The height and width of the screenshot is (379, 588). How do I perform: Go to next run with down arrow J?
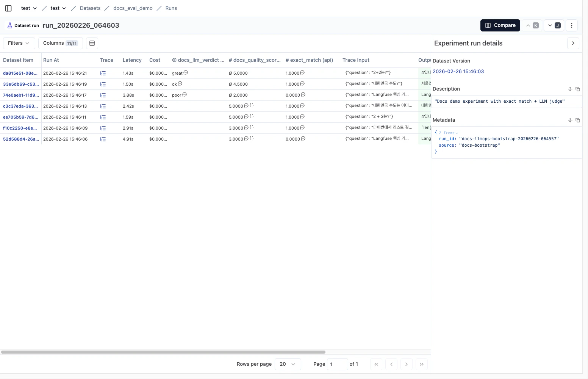click(x=554, y=25)
